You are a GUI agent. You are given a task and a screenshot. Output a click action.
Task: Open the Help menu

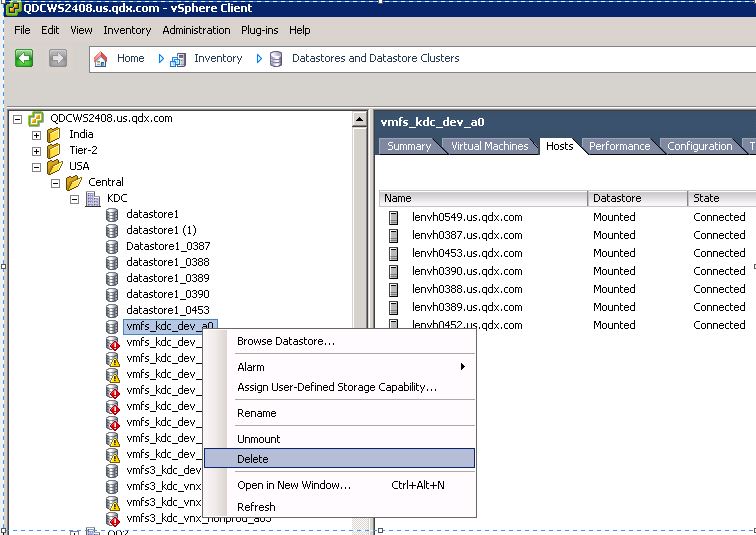[299, 30]
